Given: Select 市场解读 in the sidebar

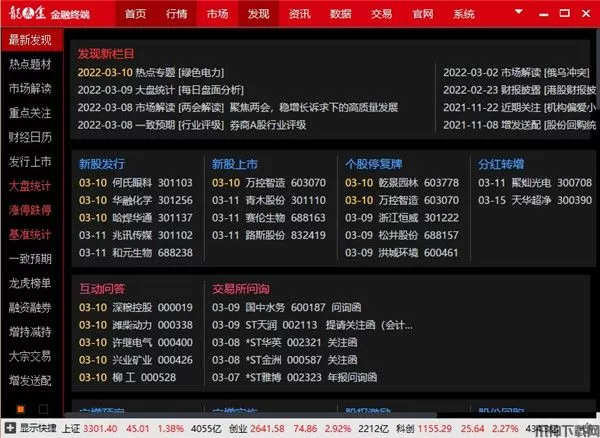Looking at the screenshot, I should 31,89.
